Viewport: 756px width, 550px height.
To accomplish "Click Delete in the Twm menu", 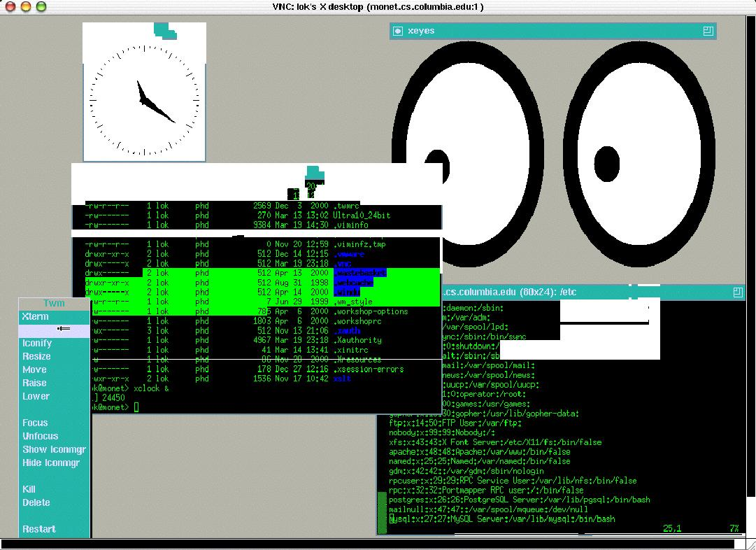I will 38,503.
